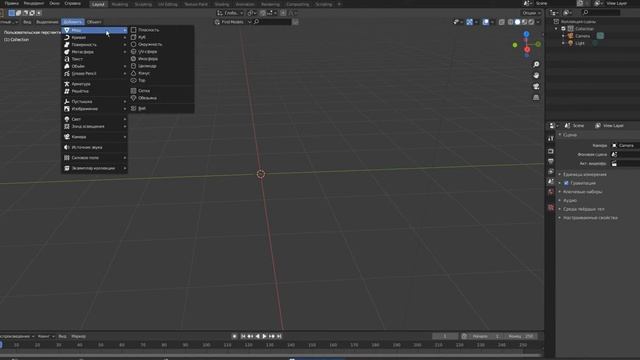Add a Plane (Плоскость) mesh
Image resolution: width=640 pixels, height=360 pixels.
[162, 30]
